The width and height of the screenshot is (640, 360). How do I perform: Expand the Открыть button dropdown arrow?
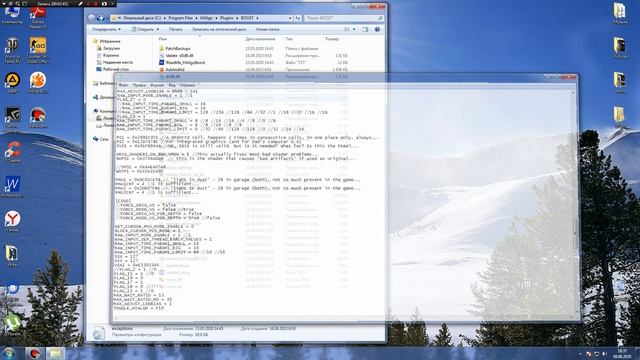point(158,29)
